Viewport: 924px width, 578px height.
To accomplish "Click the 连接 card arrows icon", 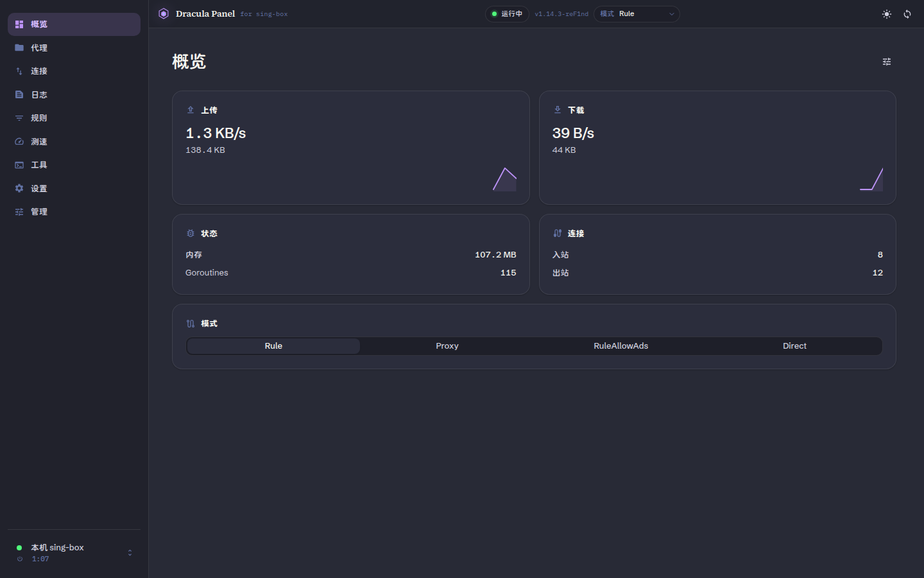I will point(558,233).
